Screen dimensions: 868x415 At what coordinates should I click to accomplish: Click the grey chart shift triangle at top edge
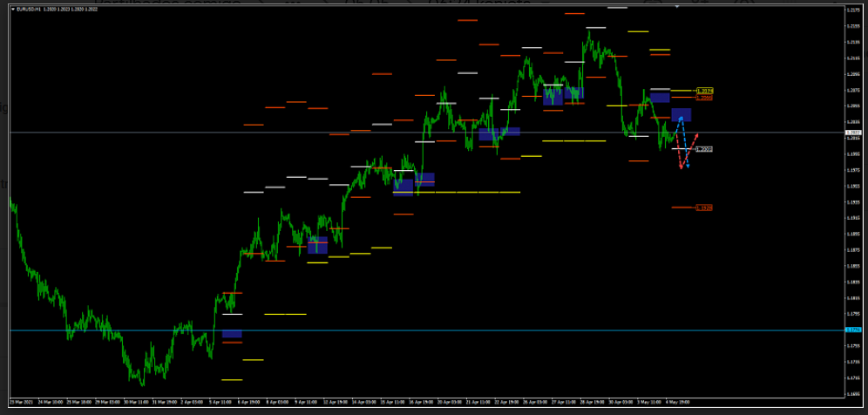tap(677, 6)
